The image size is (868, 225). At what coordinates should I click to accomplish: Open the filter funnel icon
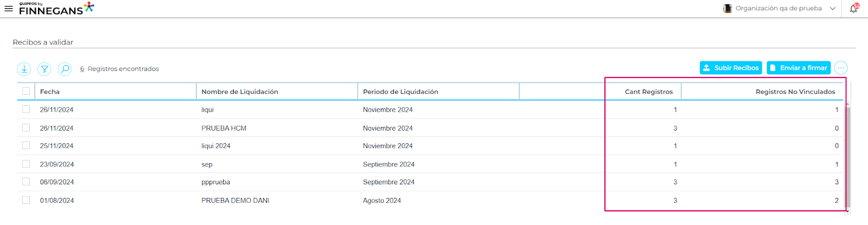tap(44, 69)
